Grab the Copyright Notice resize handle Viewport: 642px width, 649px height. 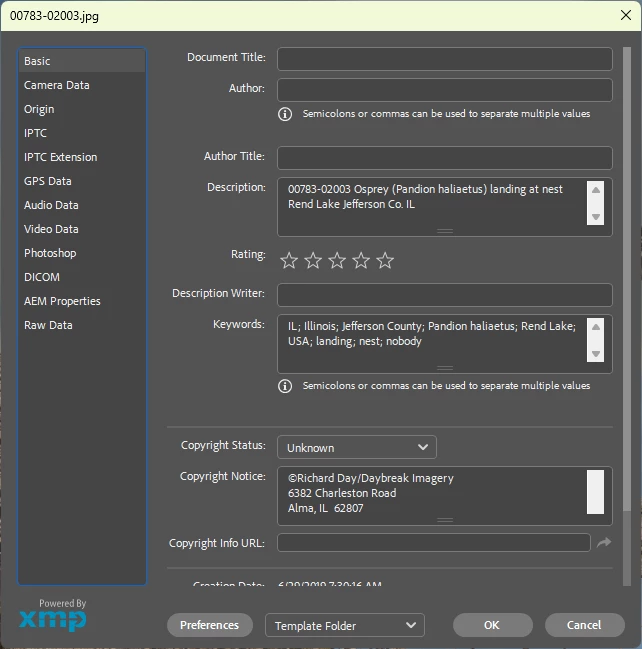445,520
